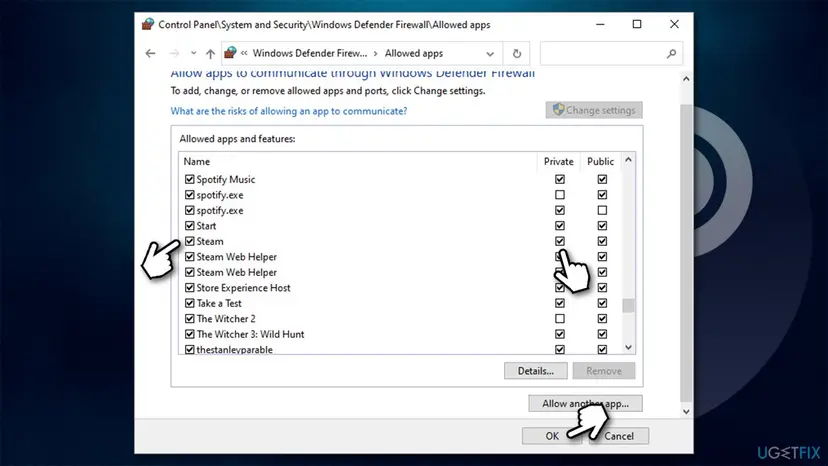Toggle Private for Spotify Music
Viewport: 828px width, 466px height.
[x=560, y=180]
